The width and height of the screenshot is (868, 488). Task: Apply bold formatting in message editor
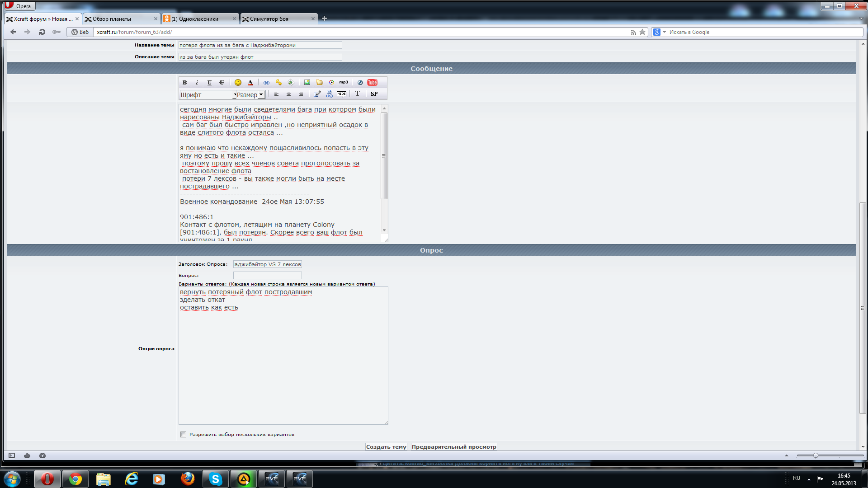pyautogui.click(x=184, y=83)
